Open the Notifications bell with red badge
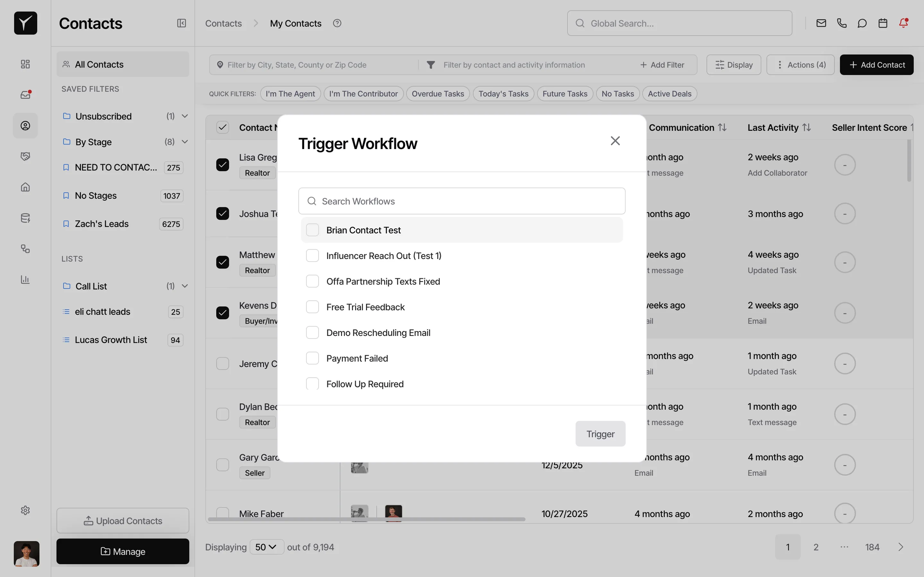 [903, 23]
